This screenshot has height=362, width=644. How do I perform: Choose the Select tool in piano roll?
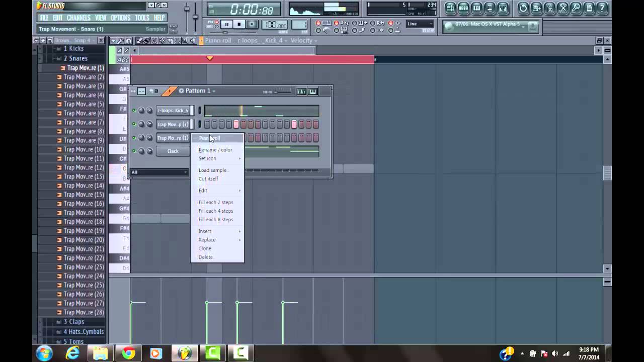[x=178, y=41]
